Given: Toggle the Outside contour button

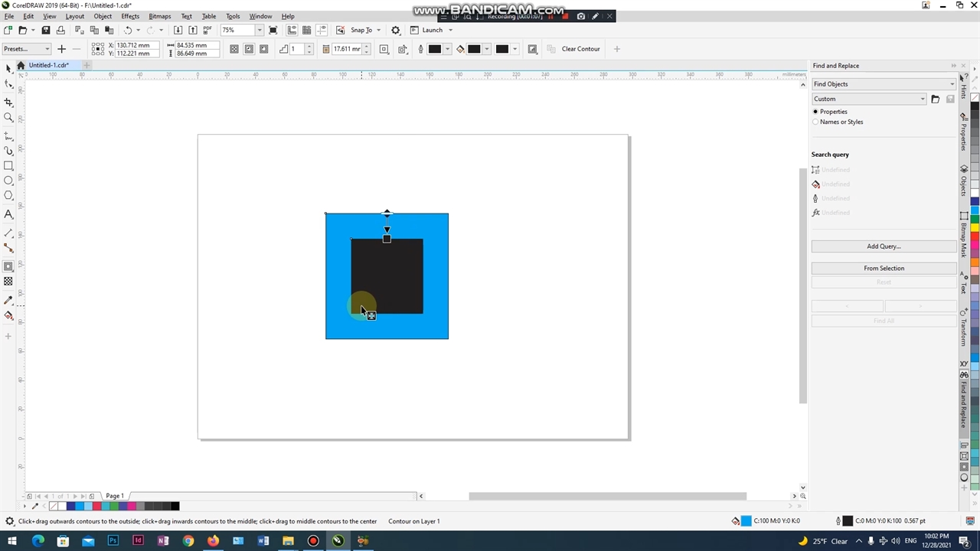Looking at the screenshot, I should click(264, 49).
